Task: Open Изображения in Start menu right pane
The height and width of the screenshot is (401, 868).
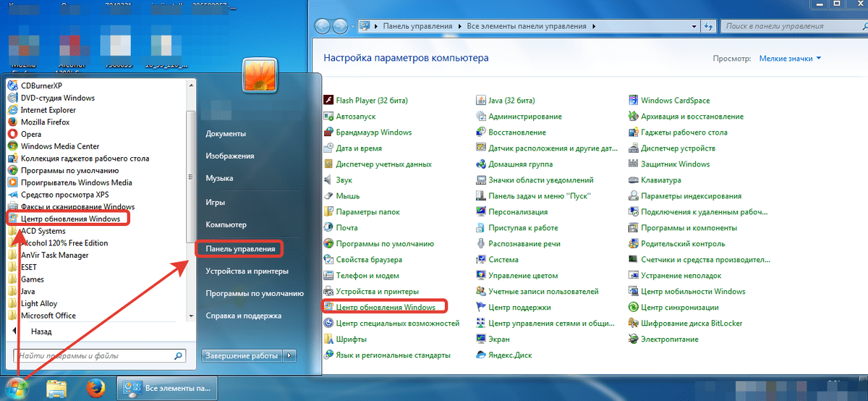Action: (229, 156)
